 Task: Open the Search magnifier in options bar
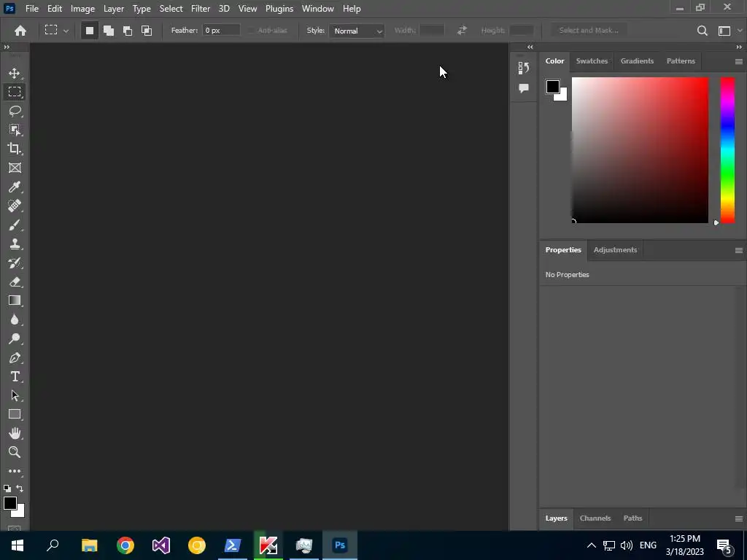pyautogui.click(x=702, y=31)
